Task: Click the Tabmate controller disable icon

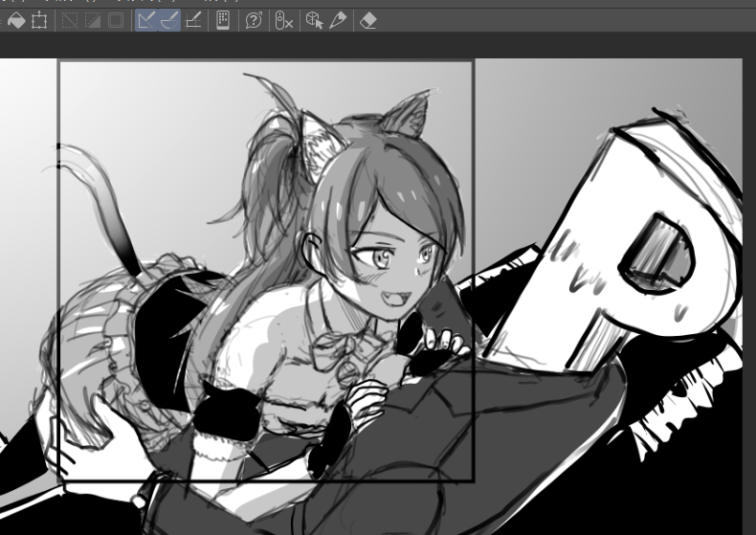Action: [x=283, y=21]
